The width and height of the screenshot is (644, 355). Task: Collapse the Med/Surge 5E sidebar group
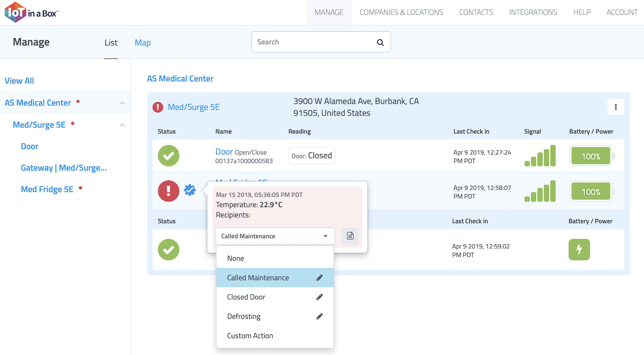click(x=122, y=125)
